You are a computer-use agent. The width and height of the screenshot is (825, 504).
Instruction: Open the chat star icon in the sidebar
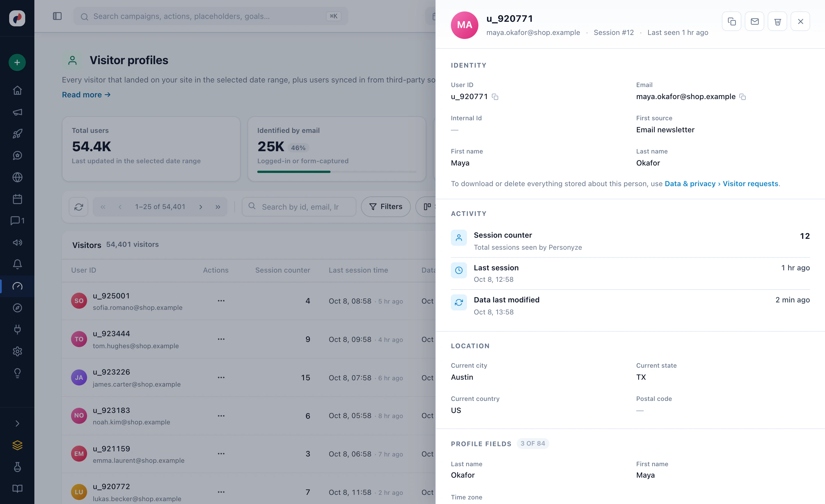(x=17, y=155)
